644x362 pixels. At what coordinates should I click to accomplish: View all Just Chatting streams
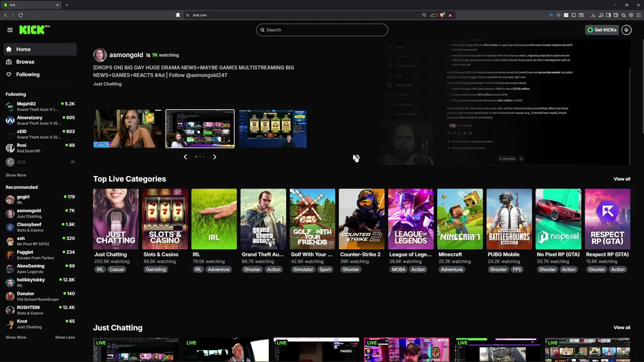click(622, 328)
